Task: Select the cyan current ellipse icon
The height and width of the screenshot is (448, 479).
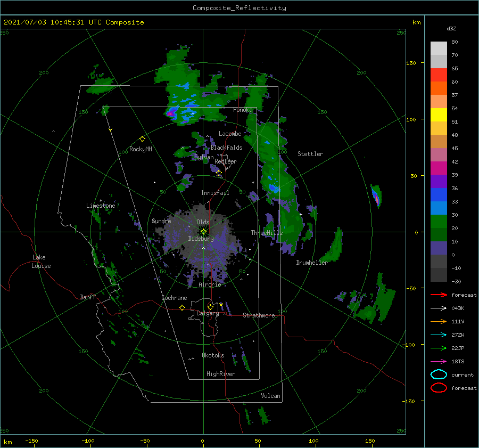Action: click(x=439, y=374)
